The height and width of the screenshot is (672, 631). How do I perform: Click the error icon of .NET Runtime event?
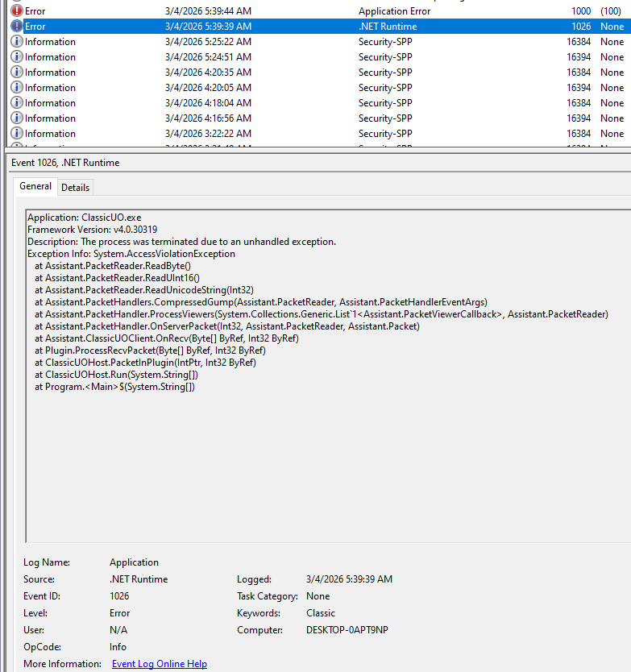(17, 26)
